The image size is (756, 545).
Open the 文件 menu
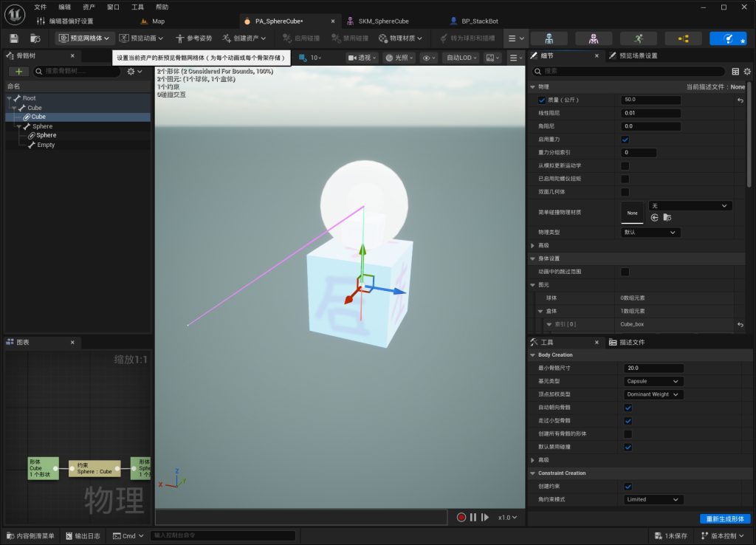coord(41,7)
